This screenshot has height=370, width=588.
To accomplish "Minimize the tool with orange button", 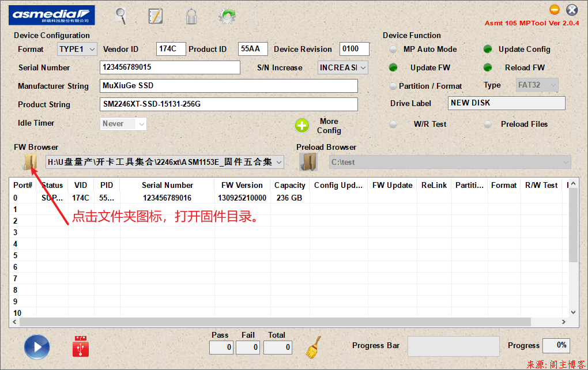I will point(555,10).
